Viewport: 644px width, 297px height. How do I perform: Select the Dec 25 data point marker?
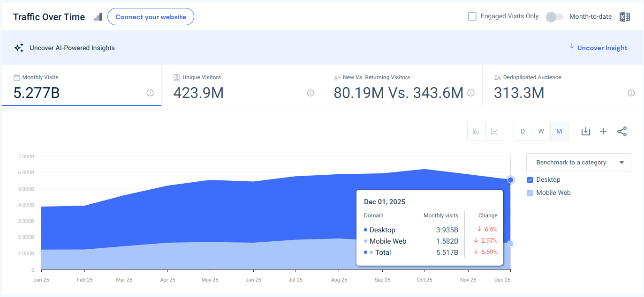(510, 179)
